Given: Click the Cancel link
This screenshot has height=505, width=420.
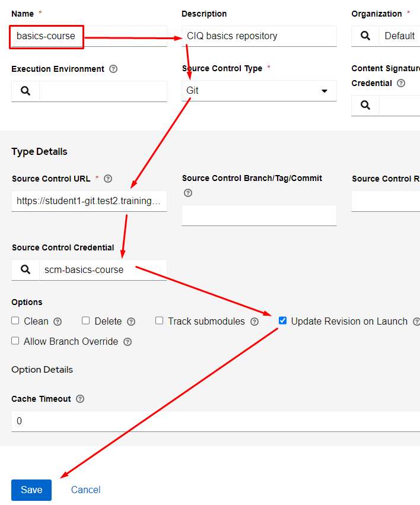Looking at the screenshot, I should point(85,490).
